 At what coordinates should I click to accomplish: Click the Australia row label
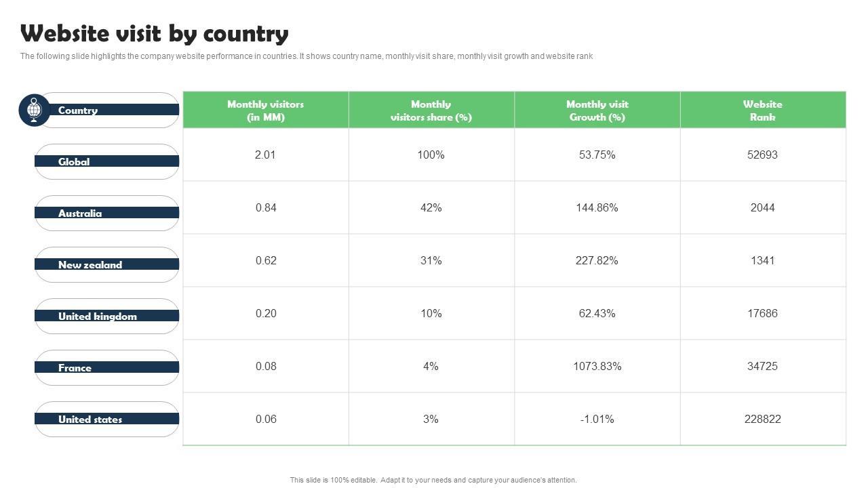coord(80,213)
